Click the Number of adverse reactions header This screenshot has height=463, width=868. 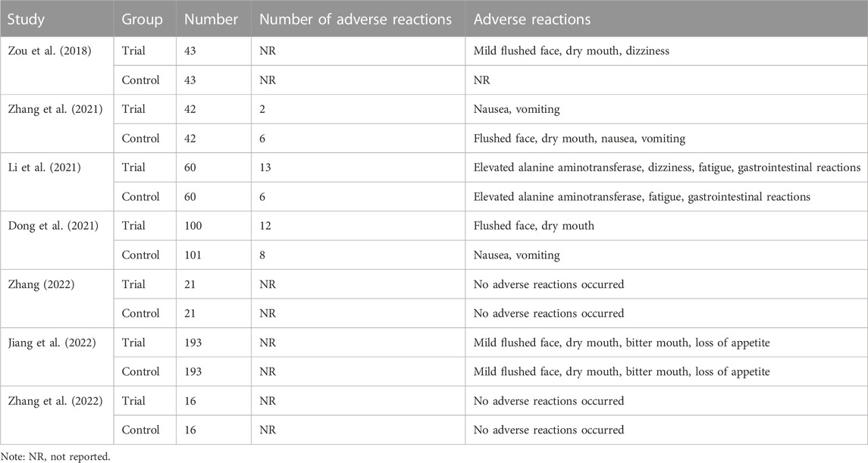tap(356, 20)
